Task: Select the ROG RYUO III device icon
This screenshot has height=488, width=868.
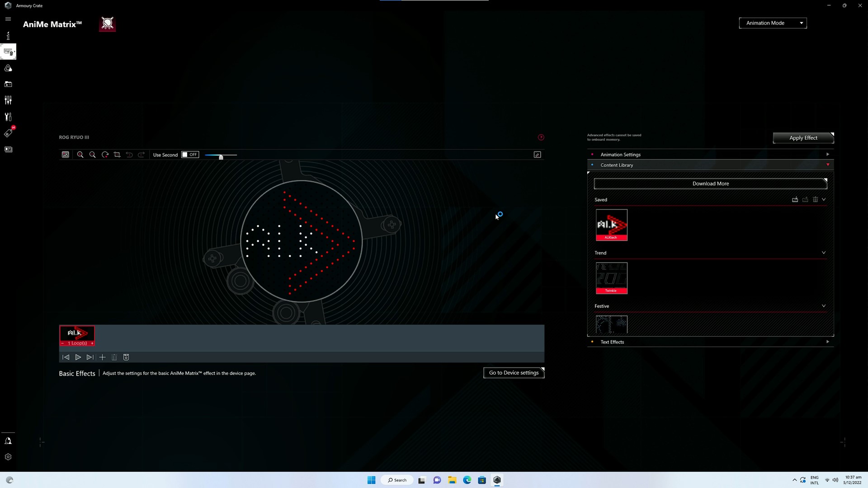Action: (108, 23)
